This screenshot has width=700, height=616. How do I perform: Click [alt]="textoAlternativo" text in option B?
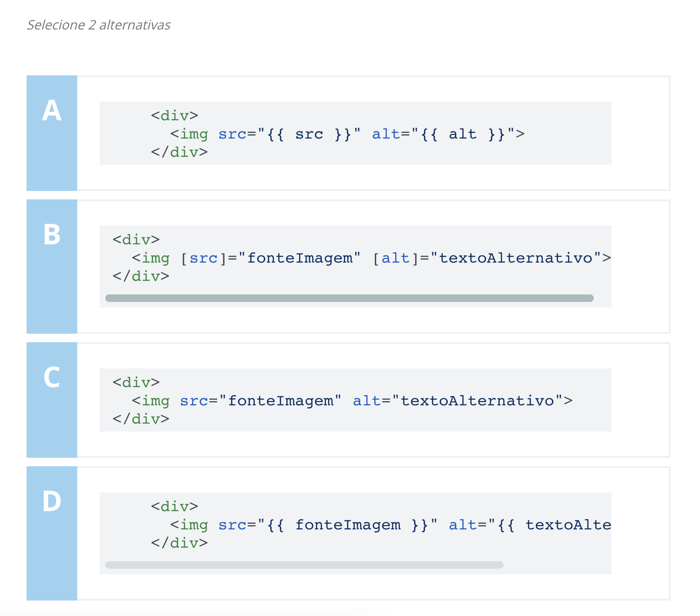point(487,258)
